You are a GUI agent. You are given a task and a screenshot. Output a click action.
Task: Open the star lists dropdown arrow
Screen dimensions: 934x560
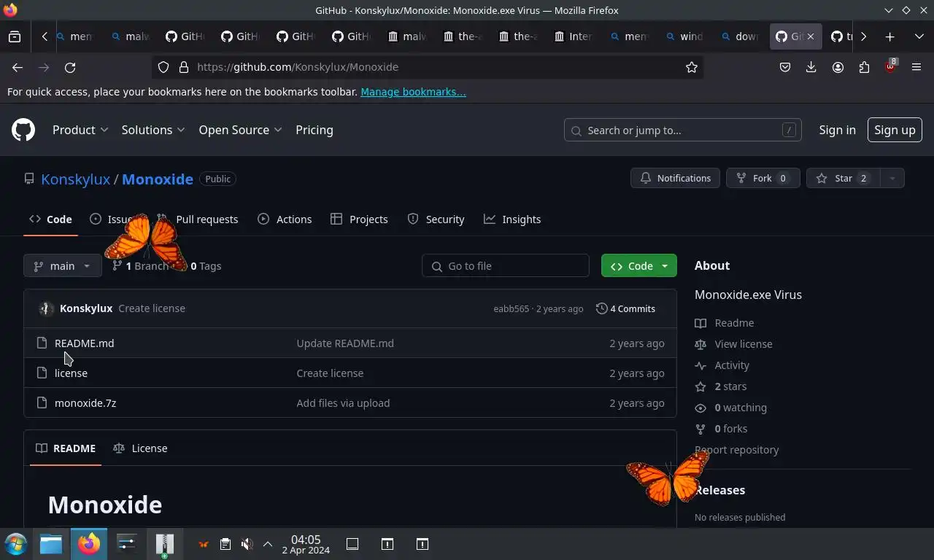point(892,178)
